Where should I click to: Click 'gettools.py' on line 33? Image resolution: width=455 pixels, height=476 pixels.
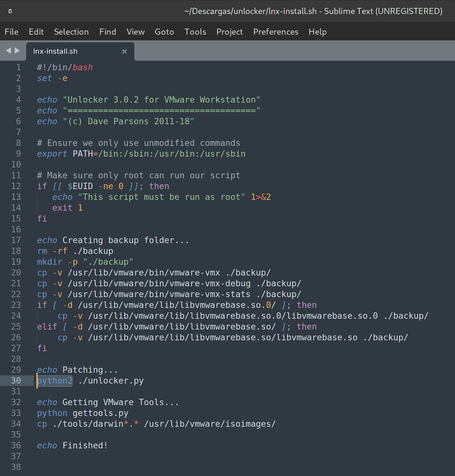coord(100,413)
